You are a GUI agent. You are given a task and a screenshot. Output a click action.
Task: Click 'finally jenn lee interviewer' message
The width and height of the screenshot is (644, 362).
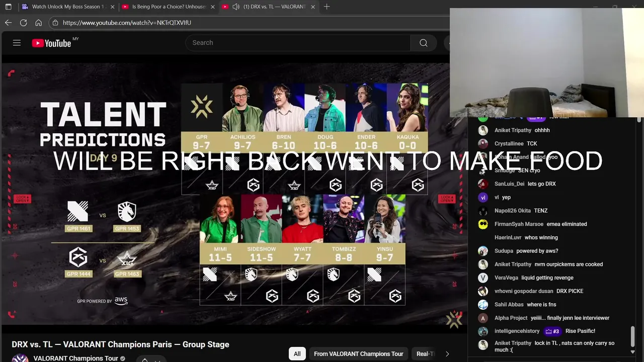click(x=570, y=318)
